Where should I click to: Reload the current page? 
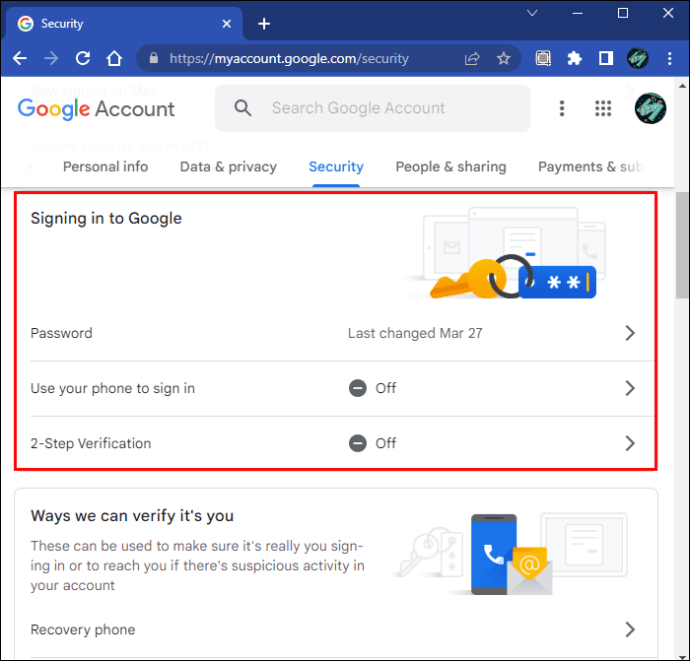click(83, 58)
